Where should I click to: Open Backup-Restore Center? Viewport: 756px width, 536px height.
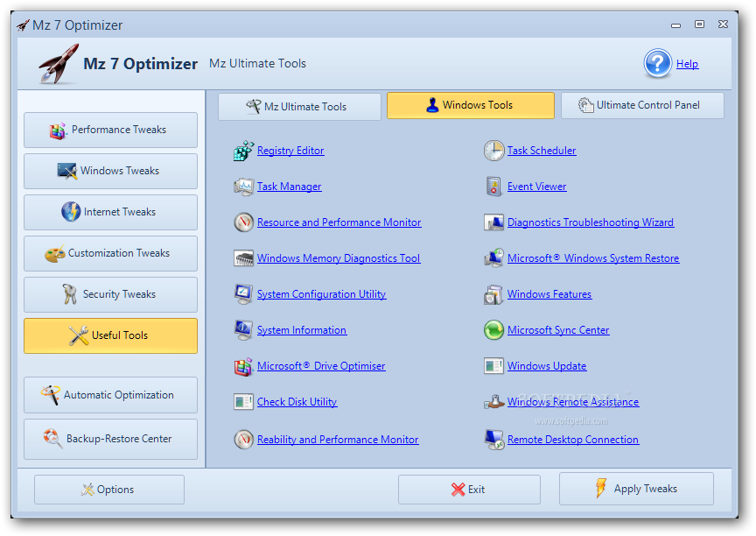click(x=110, y=439)
